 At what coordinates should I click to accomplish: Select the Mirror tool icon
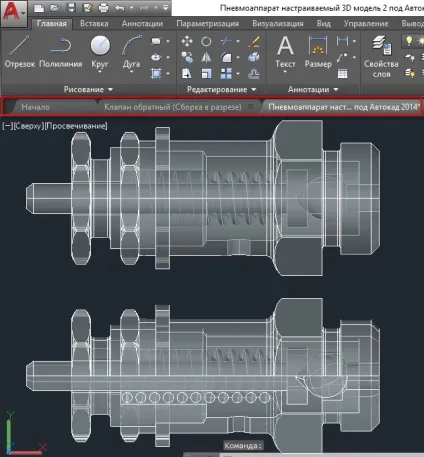206,57
